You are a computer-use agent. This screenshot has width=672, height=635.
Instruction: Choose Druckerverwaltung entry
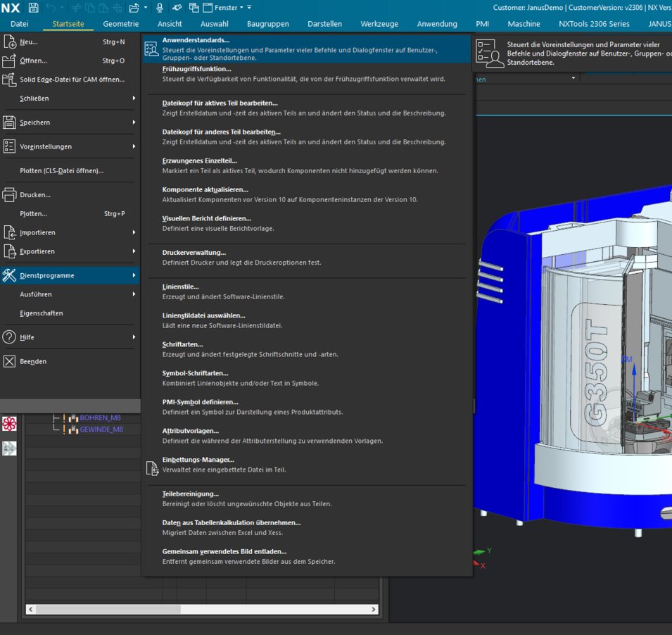[x=306, y=258]
